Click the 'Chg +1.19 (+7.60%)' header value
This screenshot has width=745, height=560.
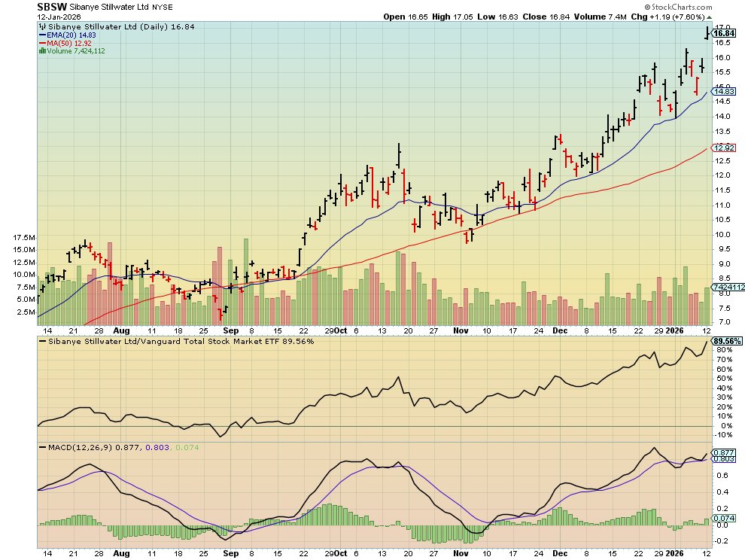coord(667,17)
